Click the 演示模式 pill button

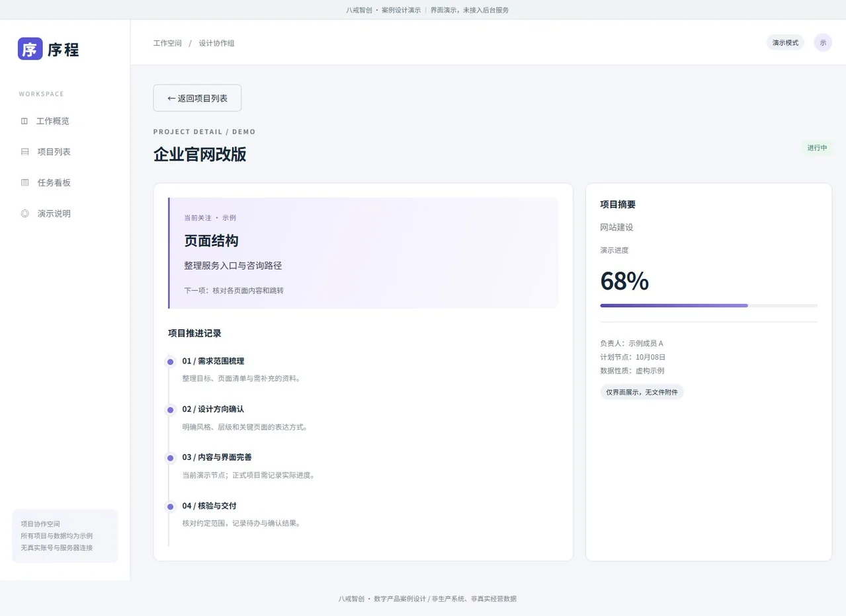pos(785,42)
